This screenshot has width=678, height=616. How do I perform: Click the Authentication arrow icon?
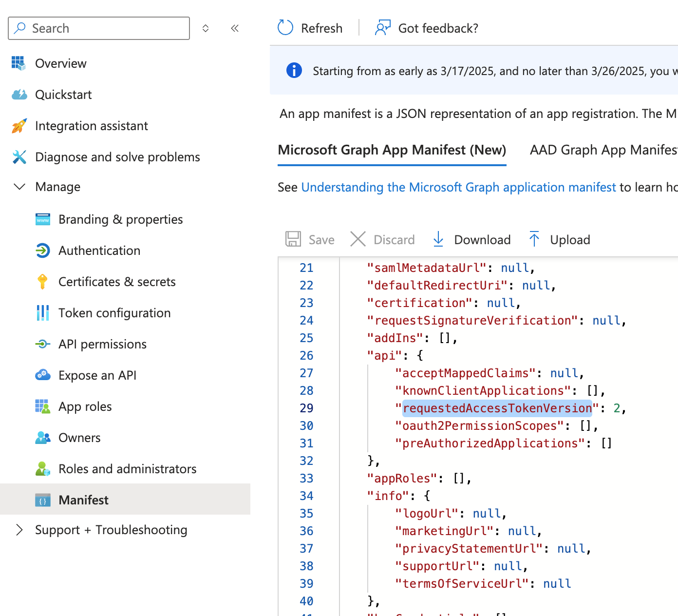click(x=43, y=250)
